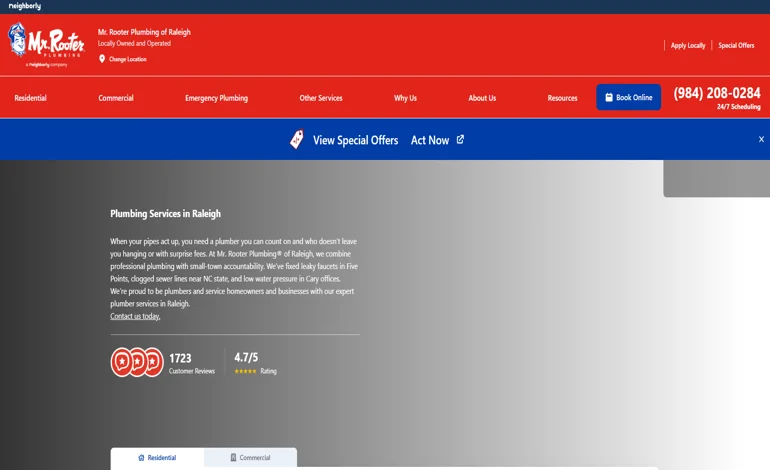Click Mr. Rooter Plumbing of Raleigh title

144,32
